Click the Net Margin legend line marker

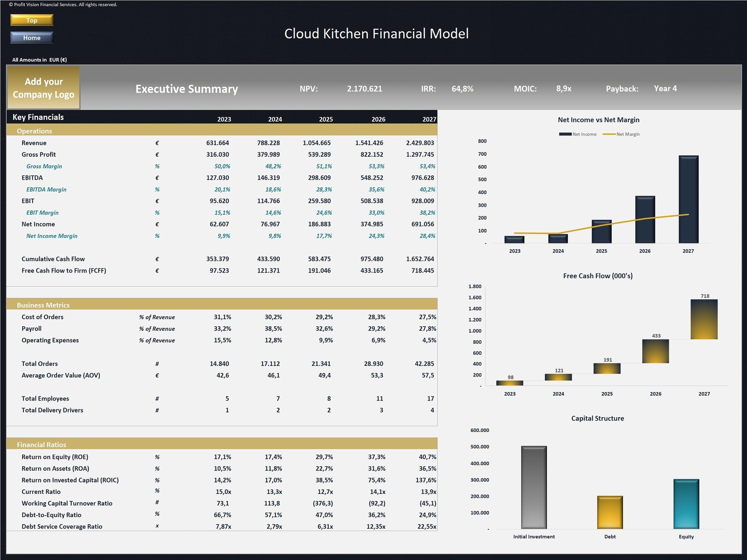[x=609, y=134]
